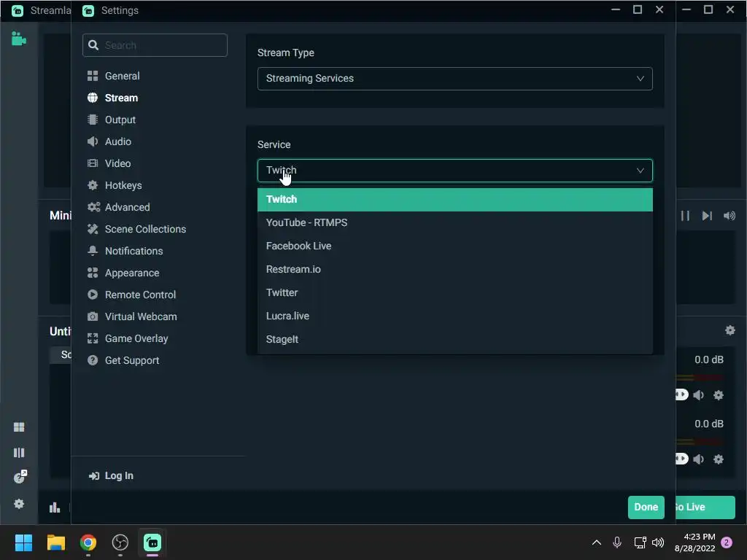
Task: Open performance stats bar chart icon
Action: click(x=55, y=507)
